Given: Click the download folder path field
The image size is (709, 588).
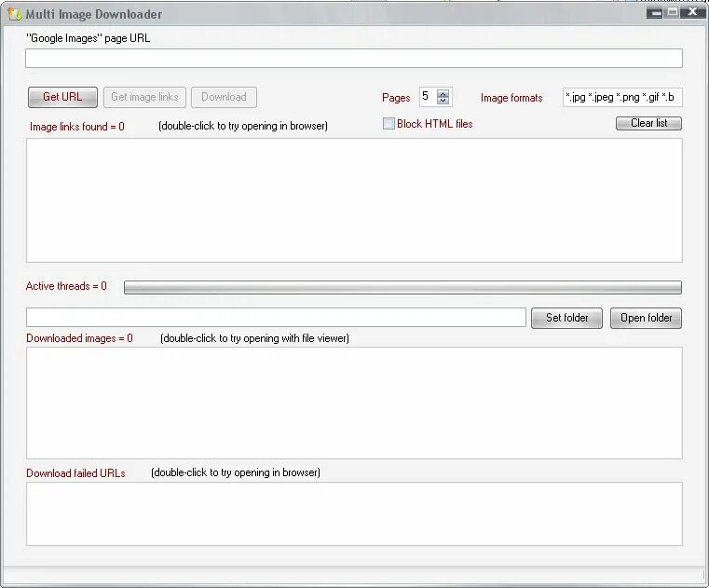Looking at the screenshot, I should coord(276,318).
